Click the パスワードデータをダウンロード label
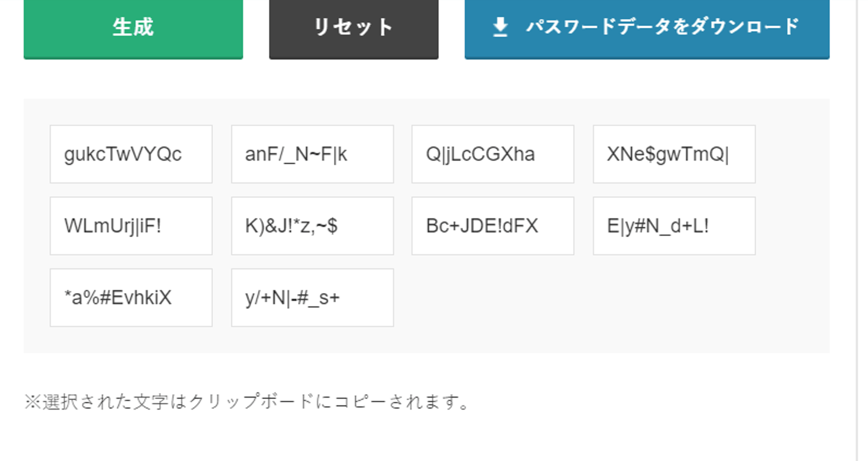 click(662, 27)
